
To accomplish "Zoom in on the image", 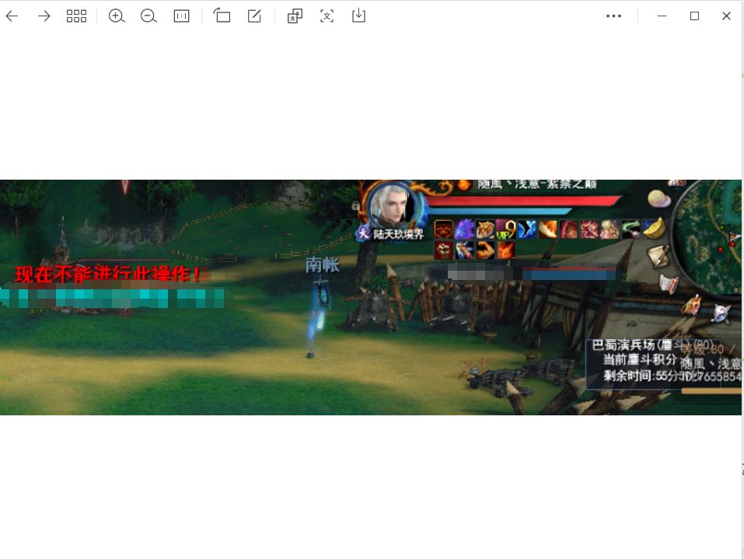I will click(117, 16).
